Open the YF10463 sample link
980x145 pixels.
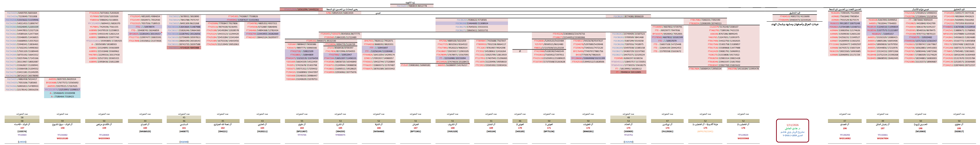click(x=22, y=135)
